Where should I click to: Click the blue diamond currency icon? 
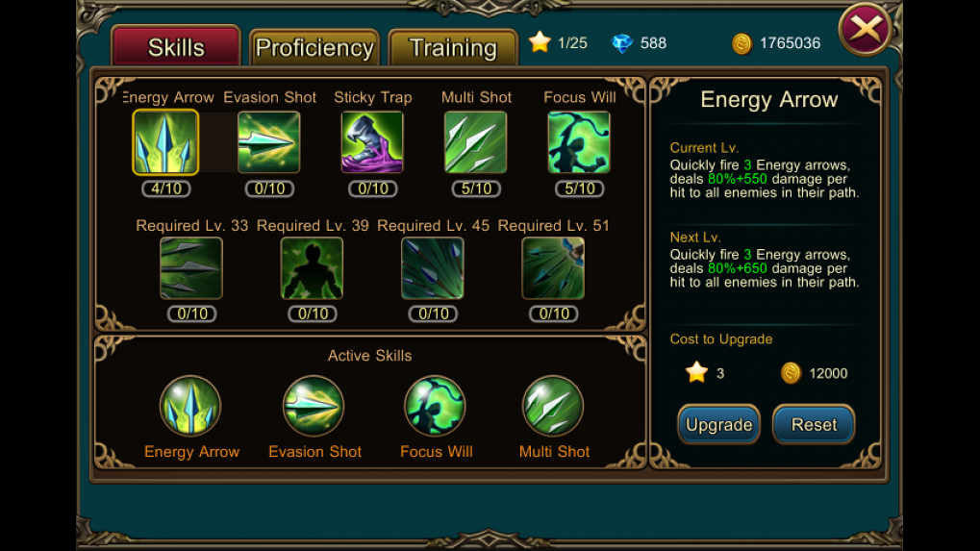[x=622, y=43]
